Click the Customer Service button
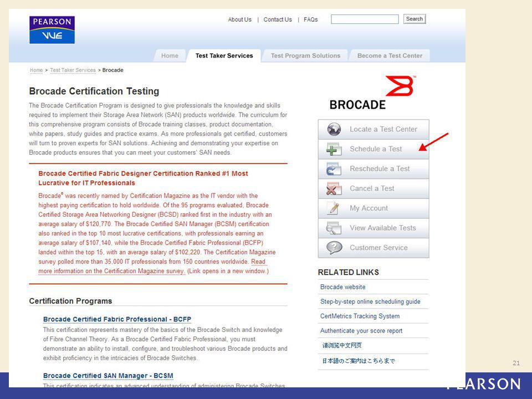This screenshot has width=532, height=399. [x=374, y=248]
